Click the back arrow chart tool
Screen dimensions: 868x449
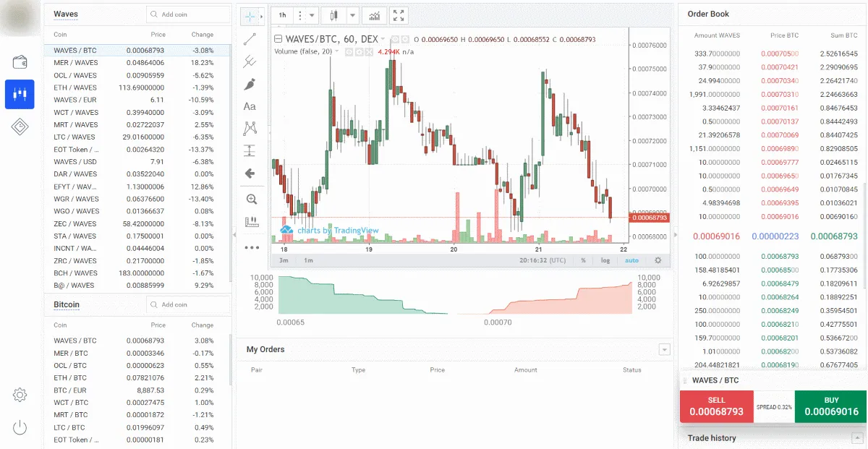[250, 173]
